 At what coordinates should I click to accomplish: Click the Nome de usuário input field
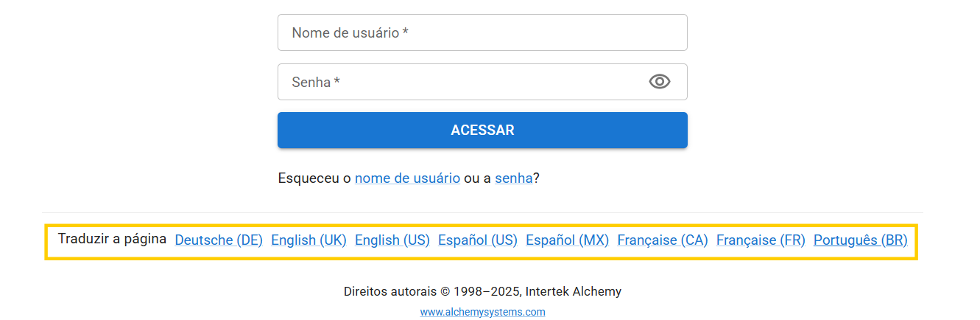(x=482, y=33)
